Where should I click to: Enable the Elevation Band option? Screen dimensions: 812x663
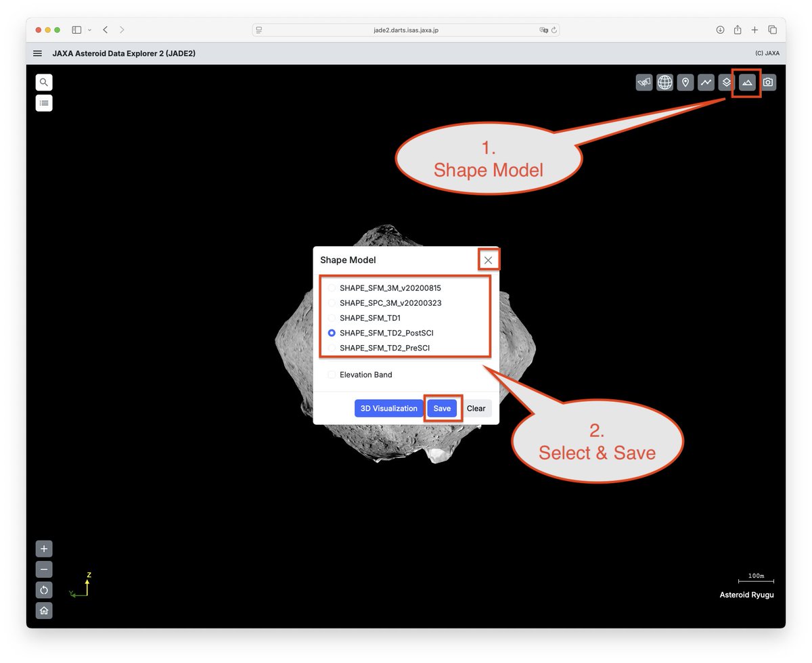pos(332,375)
